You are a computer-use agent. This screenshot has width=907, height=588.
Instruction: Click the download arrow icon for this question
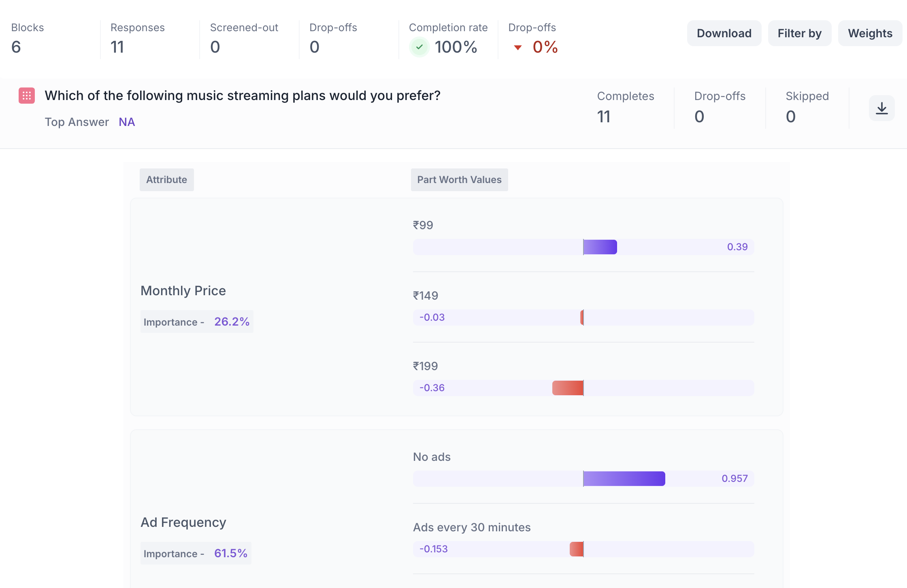[x=881, y=108]
